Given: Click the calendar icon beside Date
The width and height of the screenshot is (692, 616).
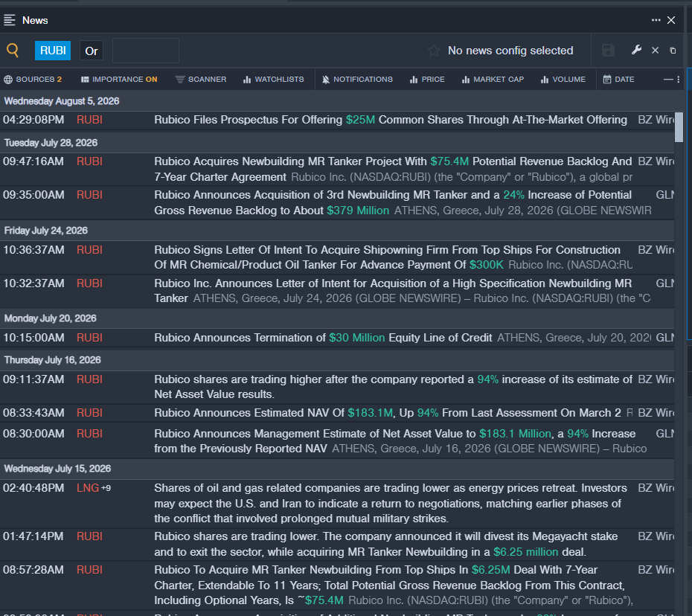Looking at the screenshot, I should point(607,80).
